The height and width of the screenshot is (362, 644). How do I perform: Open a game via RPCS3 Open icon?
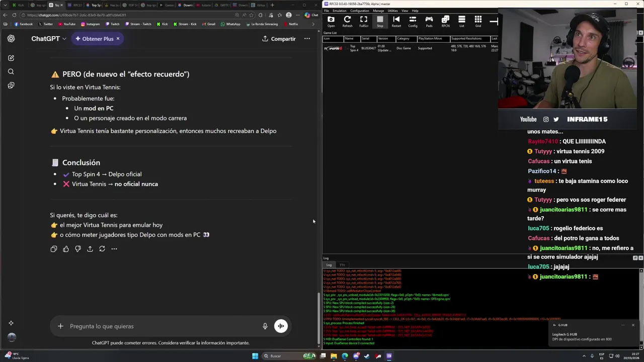331,22
